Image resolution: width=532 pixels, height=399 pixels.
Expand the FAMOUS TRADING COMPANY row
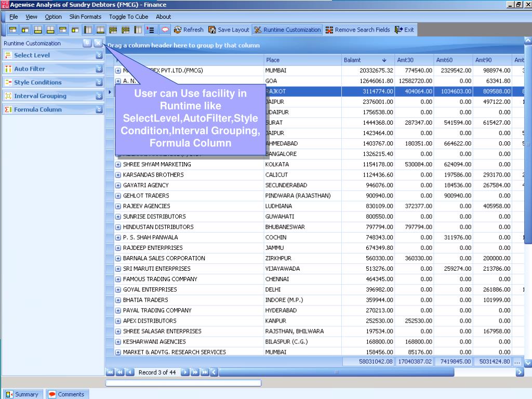coord(118,279)
